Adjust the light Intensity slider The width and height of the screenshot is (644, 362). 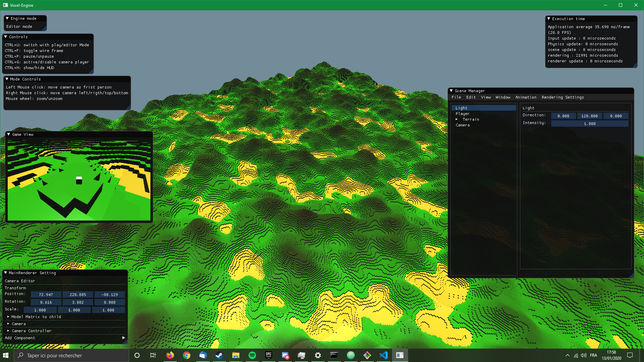point(590,124)
